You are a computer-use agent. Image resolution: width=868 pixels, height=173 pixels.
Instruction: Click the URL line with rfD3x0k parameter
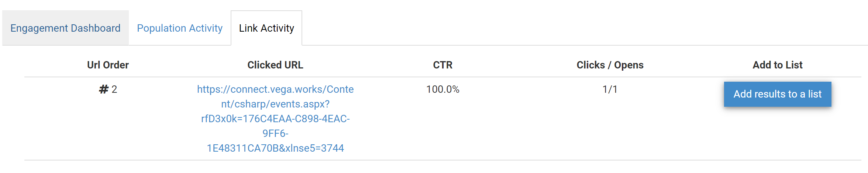coord(275,119)
